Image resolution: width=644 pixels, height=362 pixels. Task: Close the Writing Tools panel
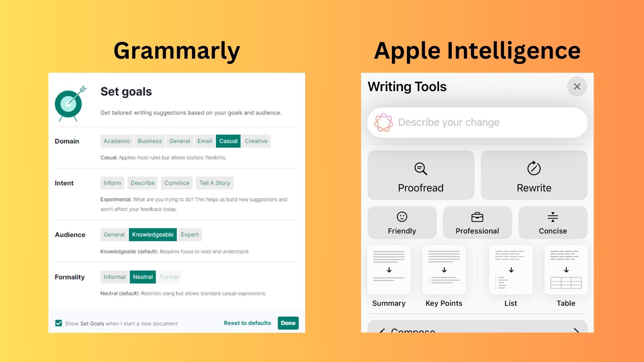pyautogui.click(x=577, y=86)
